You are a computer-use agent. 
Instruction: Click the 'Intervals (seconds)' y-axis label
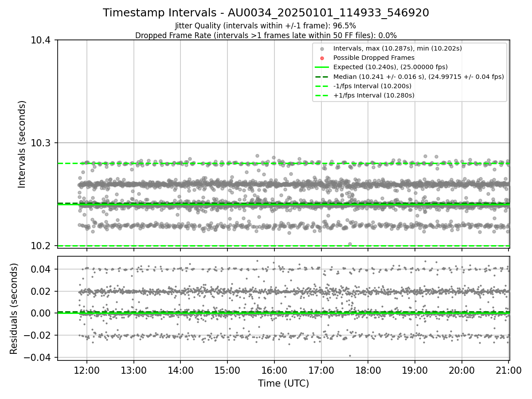(x=22, y=144)
